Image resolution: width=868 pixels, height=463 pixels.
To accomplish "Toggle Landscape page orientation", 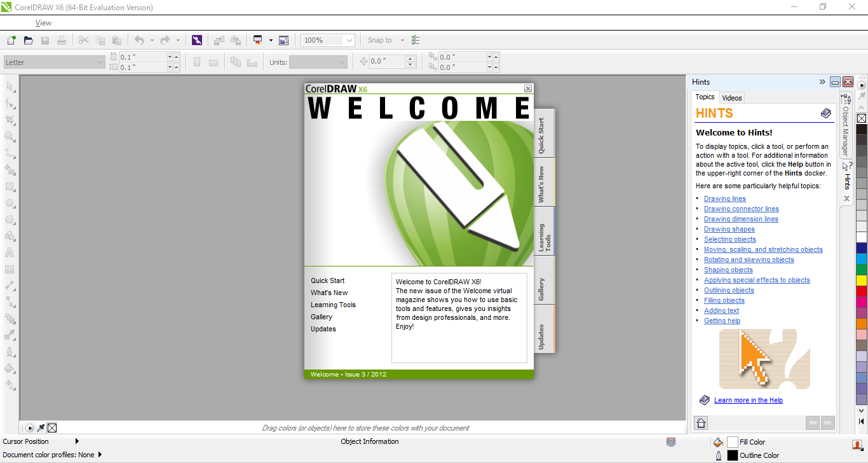I will click(214, 62).
